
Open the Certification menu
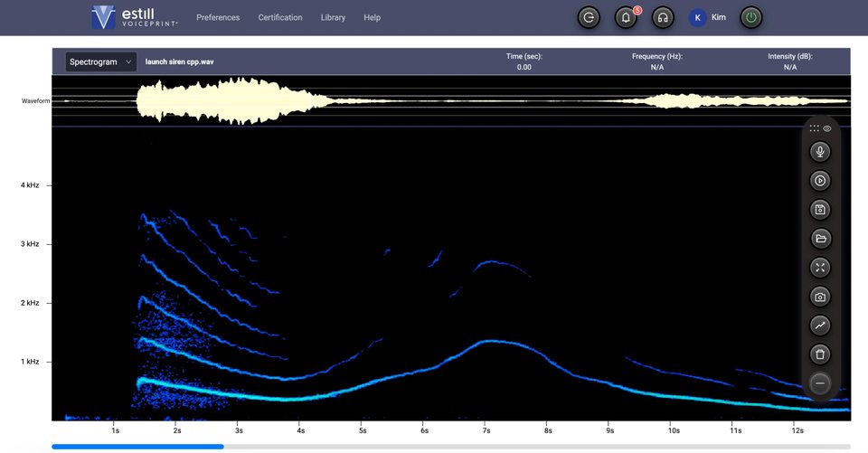click(280, 18)
